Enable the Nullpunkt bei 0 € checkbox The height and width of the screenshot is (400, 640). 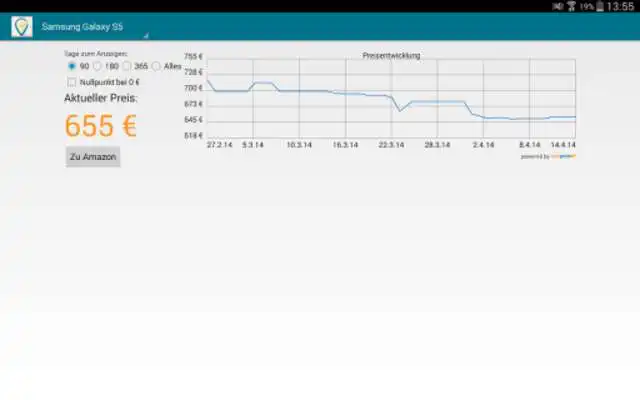click(x=72, y=82)
